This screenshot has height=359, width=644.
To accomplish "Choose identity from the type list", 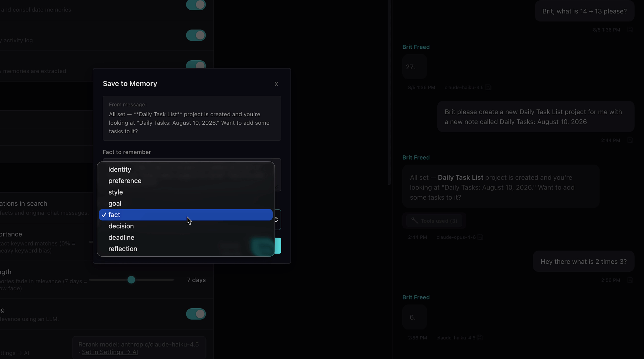I will (x=186, y=169).
